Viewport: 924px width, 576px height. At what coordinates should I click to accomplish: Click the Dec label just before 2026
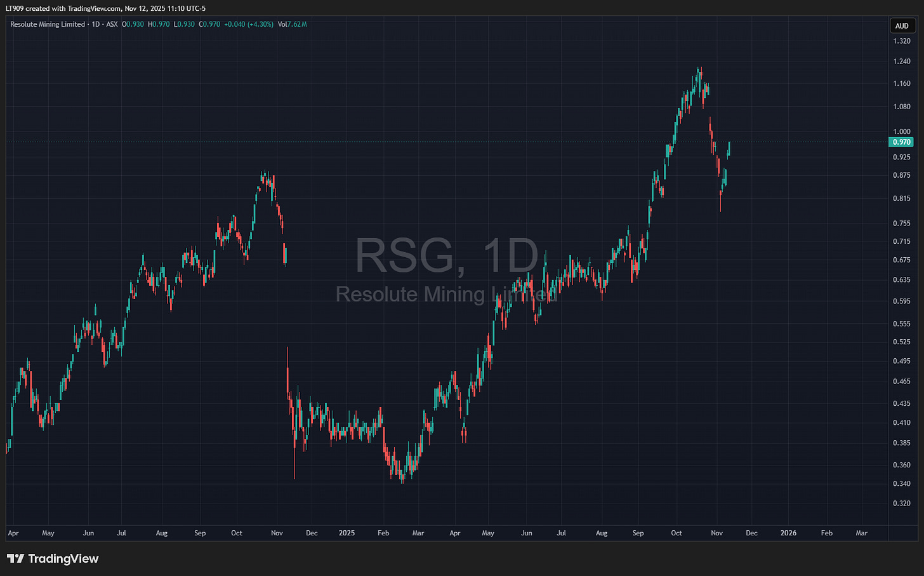(x=751, y=533)
